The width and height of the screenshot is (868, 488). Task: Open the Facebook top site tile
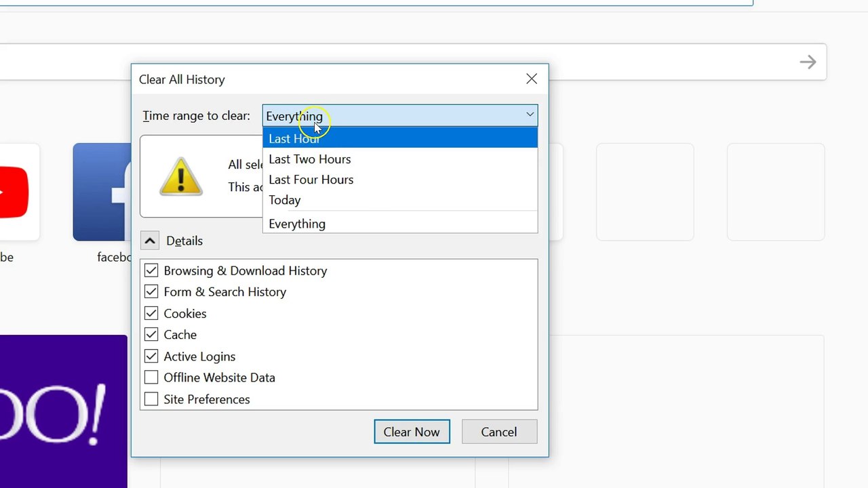click(102, 192)
